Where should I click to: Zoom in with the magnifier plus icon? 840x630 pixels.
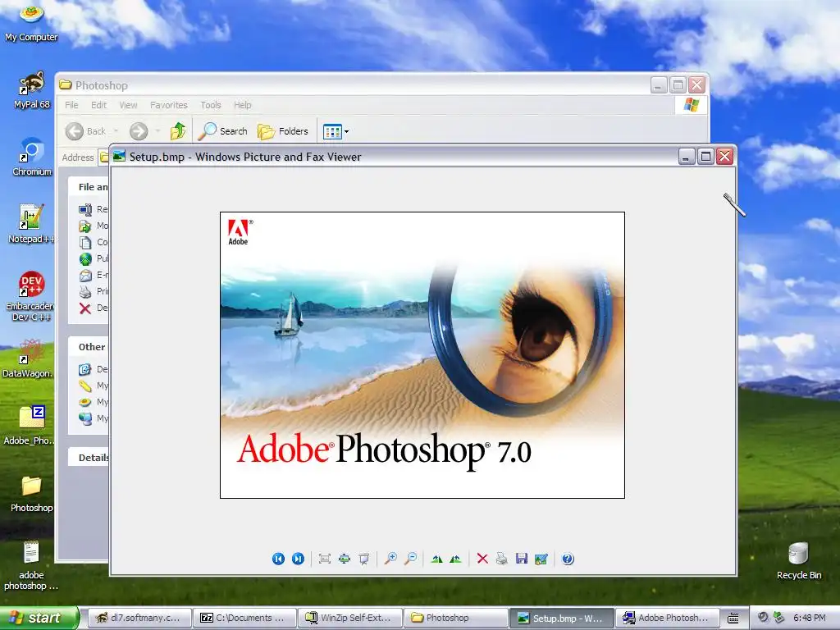[x=390, y=559]
